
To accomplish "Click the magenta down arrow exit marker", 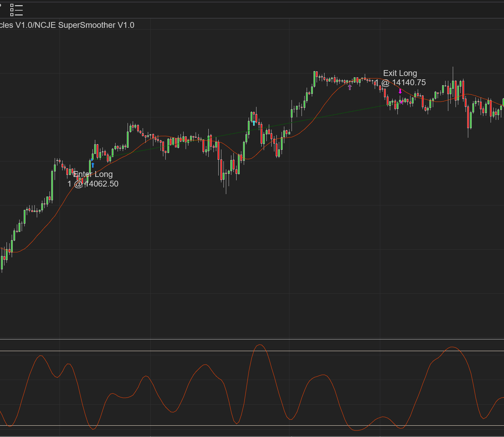I will pyautogui.click(x=400, y=91).
